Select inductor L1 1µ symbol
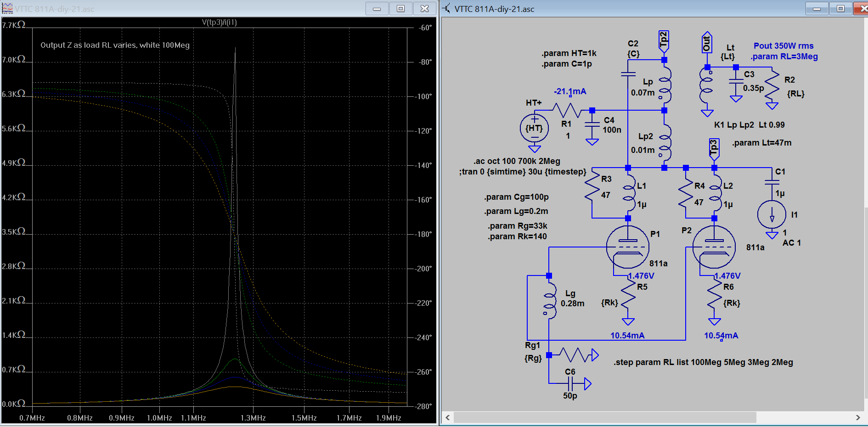Viewport: 868px width, 427px height. coord(629,193)
